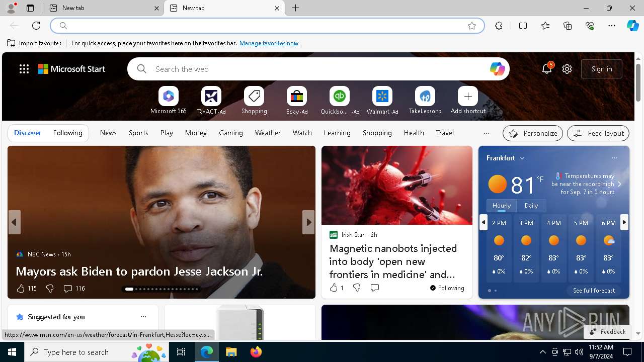Refresh the current page
Viewport: 644px width, 362px height.
(x=36, y=26)
